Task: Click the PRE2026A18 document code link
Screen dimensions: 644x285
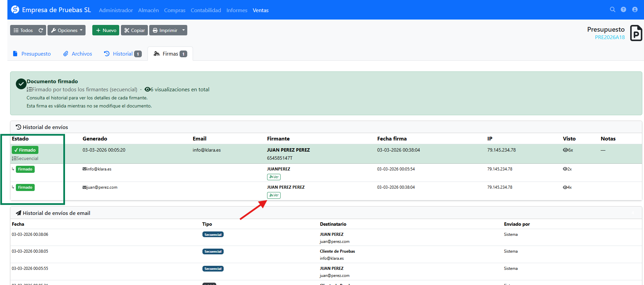Action: [x=610, y=37]
